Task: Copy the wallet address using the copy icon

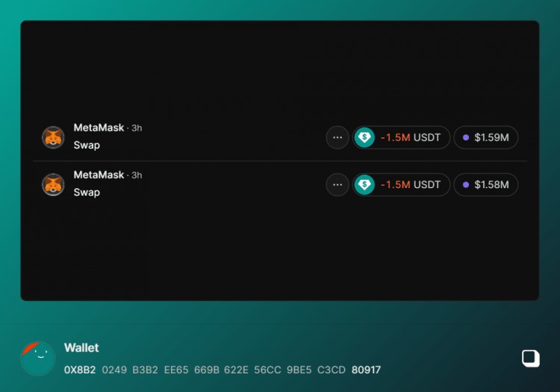Action: pyautogui.click(x=531, y=358)
